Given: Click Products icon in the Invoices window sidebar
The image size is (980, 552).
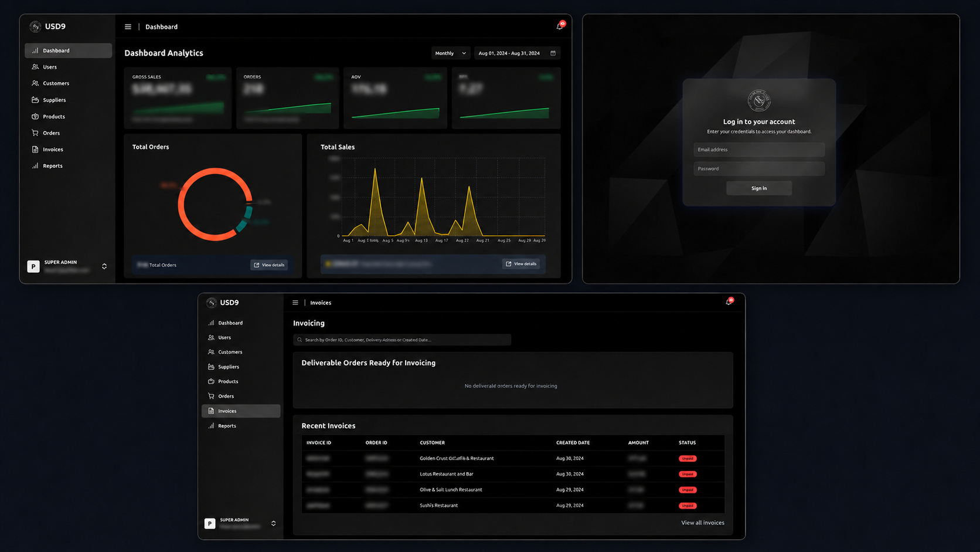Looking at the screenshot, I should [x=211, y=382].
